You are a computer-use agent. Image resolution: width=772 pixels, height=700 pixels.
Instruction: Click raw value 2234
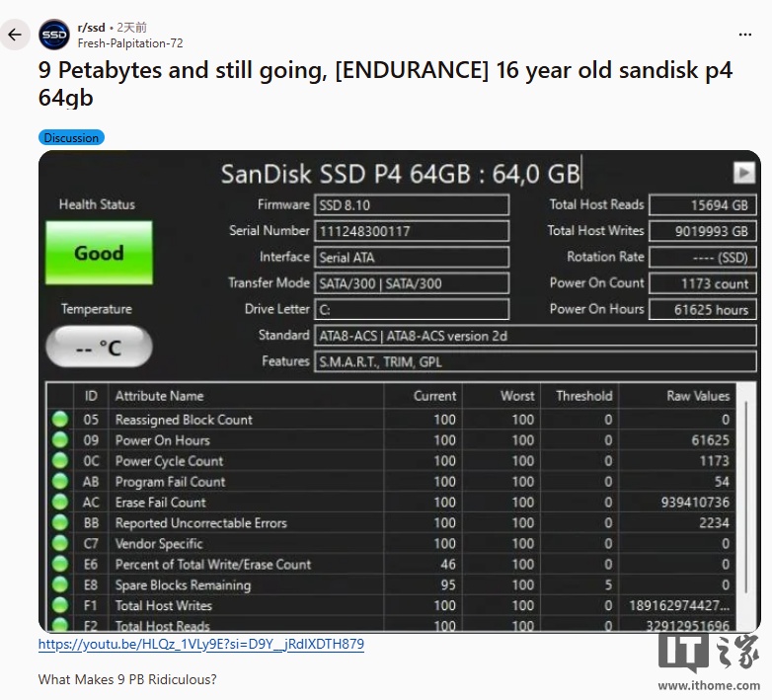click(715, 523)
